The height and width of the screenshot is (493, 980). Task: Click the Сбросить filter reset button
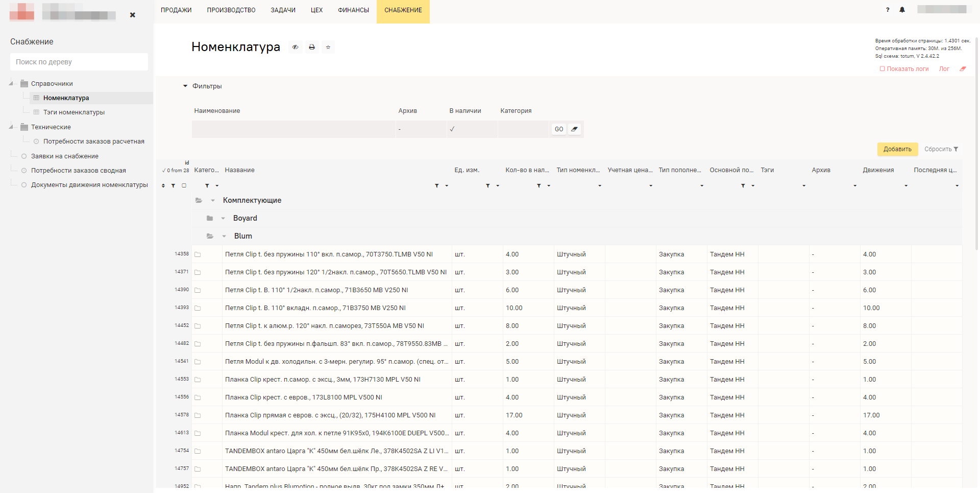pyautogui.click(x=941, y=149)
